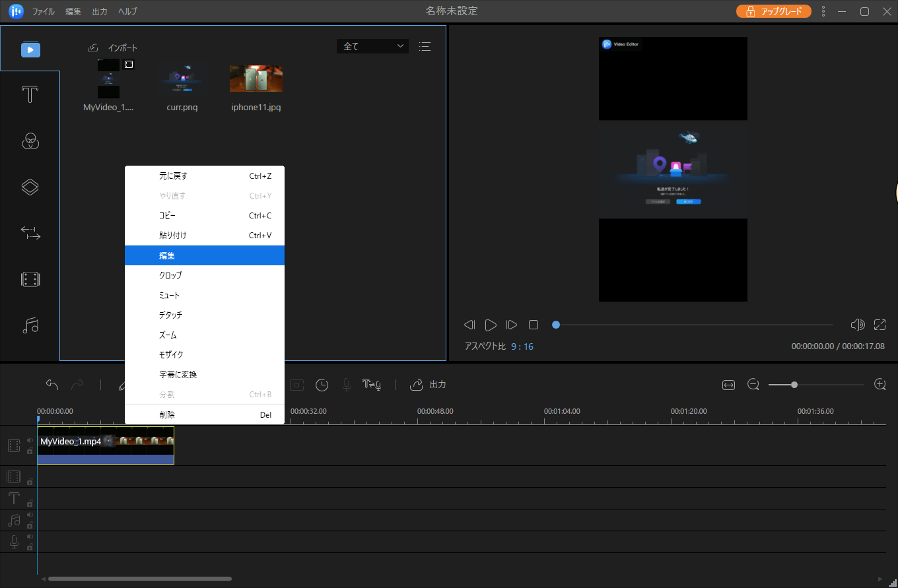The width and height of the screenshot is (898, 588).
Task: Open the Elements tab with film frame icon
Action: click(x=30, y=279)
